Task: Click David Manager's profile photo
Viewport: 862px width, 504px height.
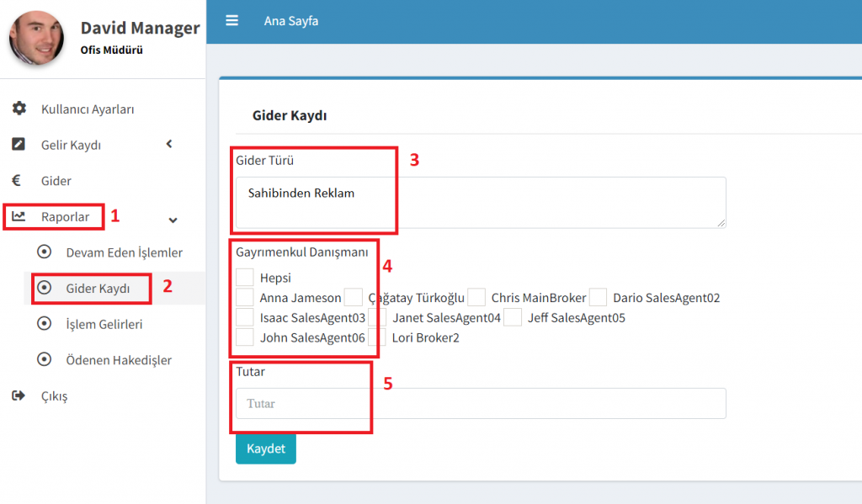Action: [35, 39]
